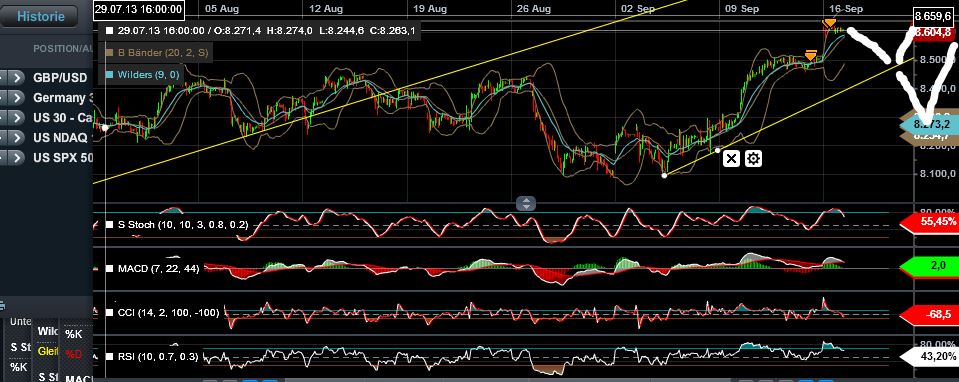959x382 pixels.
Task: Click the cyan 8.273,2 Wilders price tag
Action: (x=931, y=125)
